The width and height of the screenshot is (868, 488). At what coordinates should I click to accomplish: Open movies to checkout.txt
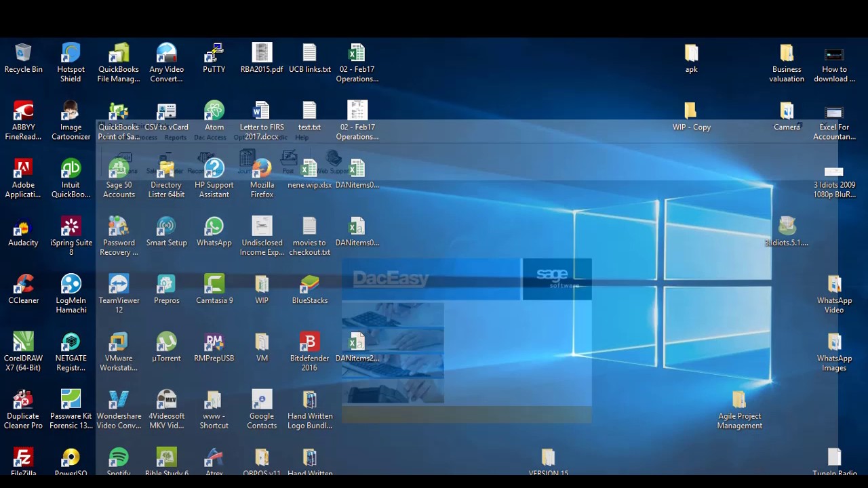coord(310,236)
